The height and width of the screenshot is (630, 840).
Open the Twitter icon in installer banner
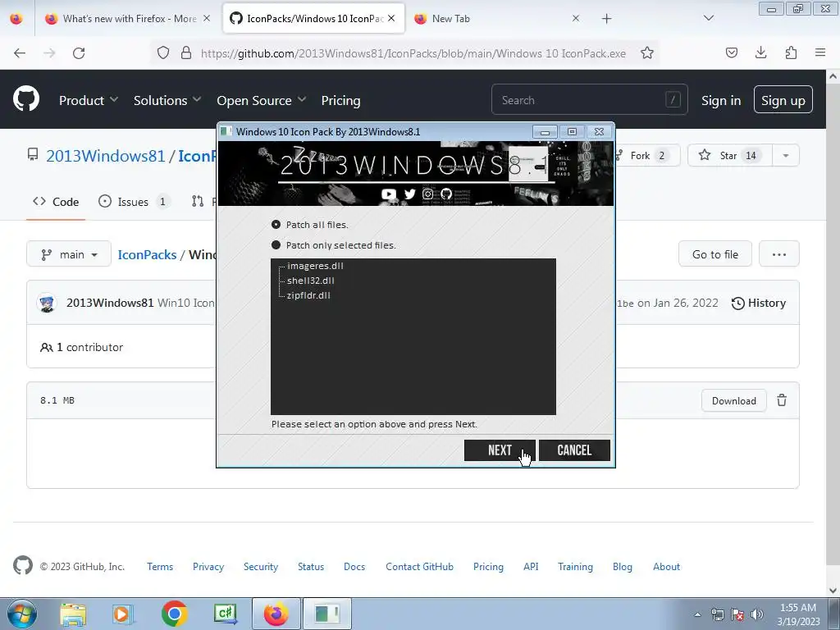pyautogui.click(x=410, y=194)
